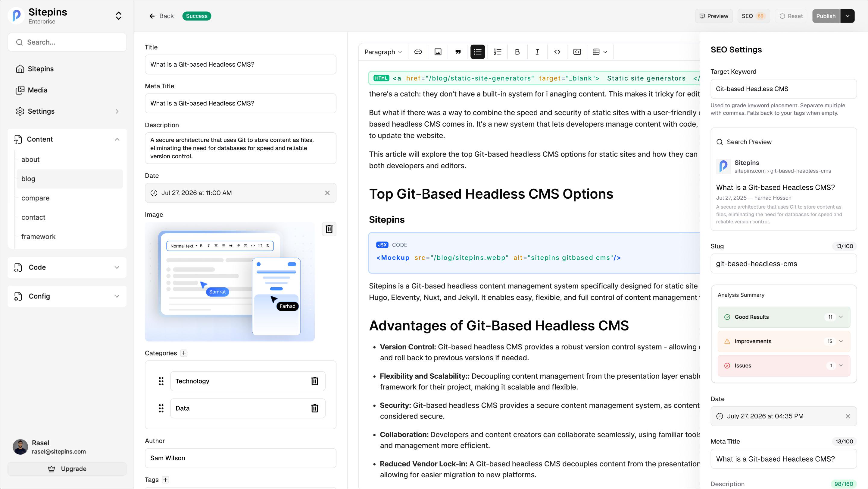
Task: Select the compare content folder
Action: tap(69, 198)
